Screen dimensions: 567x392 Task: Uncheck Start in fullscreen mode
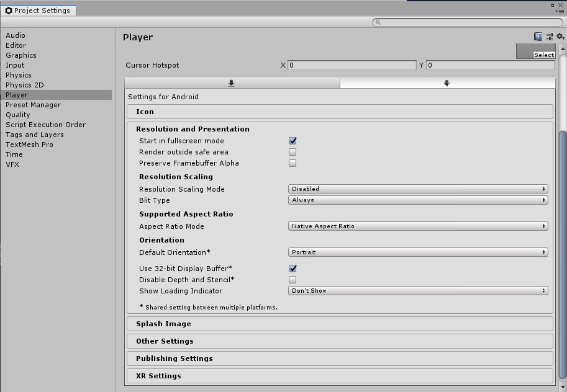(x=293, y=141)
